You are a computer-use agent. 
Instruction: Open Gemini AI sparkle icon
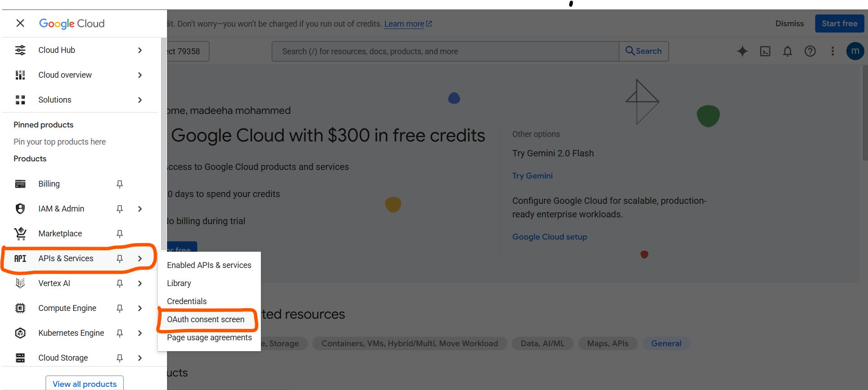point(742,51)
